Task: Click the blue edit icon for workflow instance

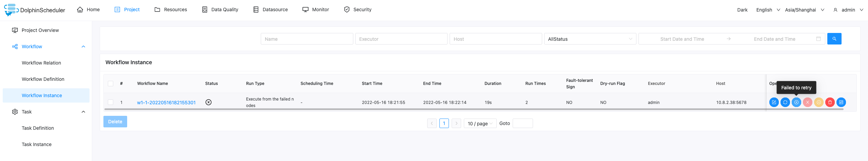Action: pos(774,102)
